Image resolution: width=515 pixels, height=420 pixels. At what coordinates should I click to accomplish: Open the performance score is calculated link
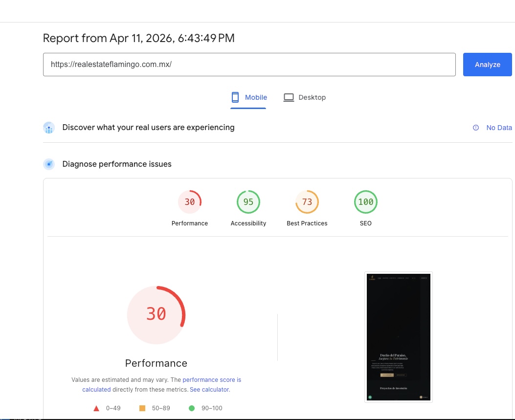click(x=212, y=379)
